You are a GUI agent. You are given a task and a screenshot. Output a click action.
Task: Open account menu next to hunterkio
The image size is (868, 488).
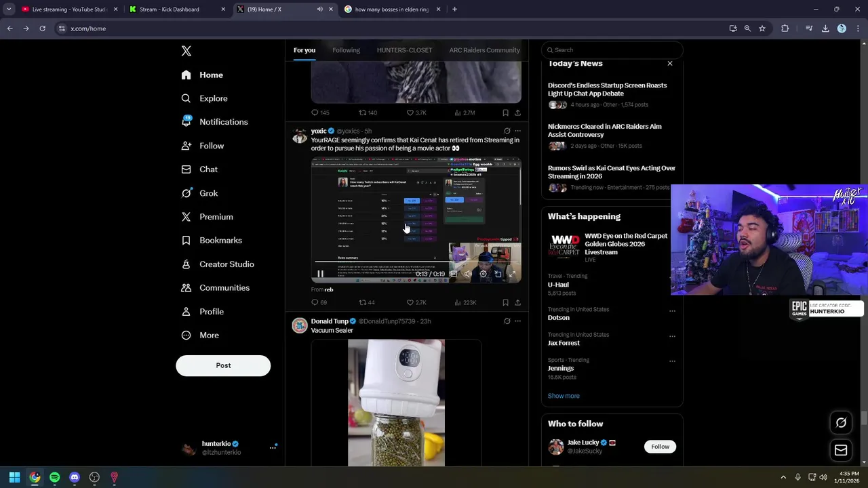click(x=273, y=447)
